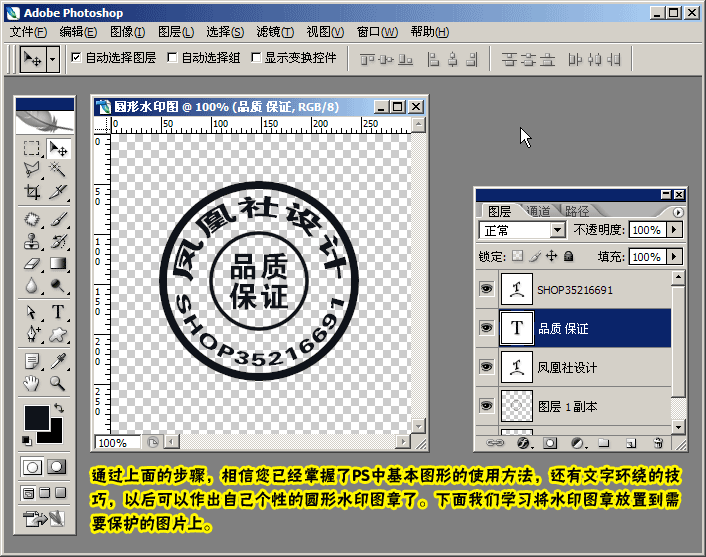This screenshot has width=706, height=557.
Task: Select the Hand tool
Action: point(32,383)
